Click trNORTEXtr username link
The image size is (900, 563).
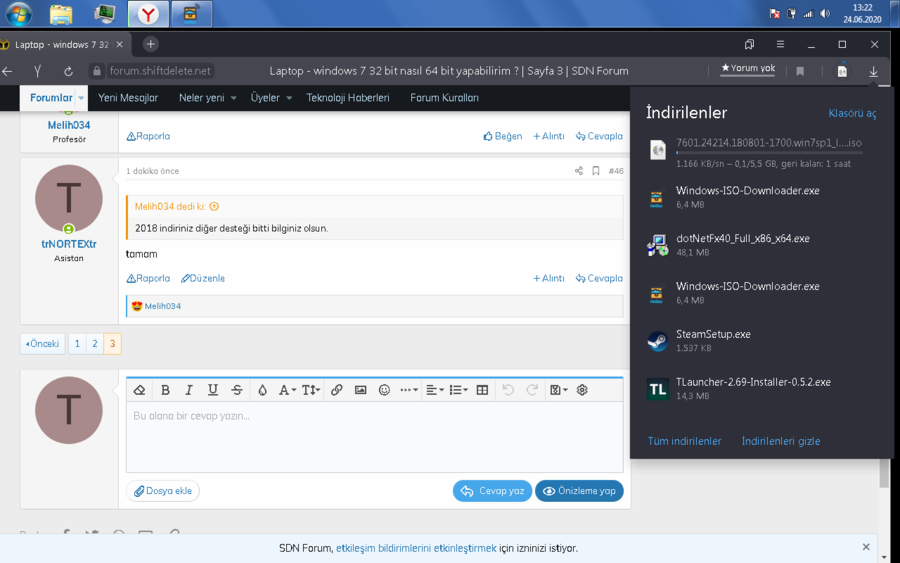click(x=69, y=244)
